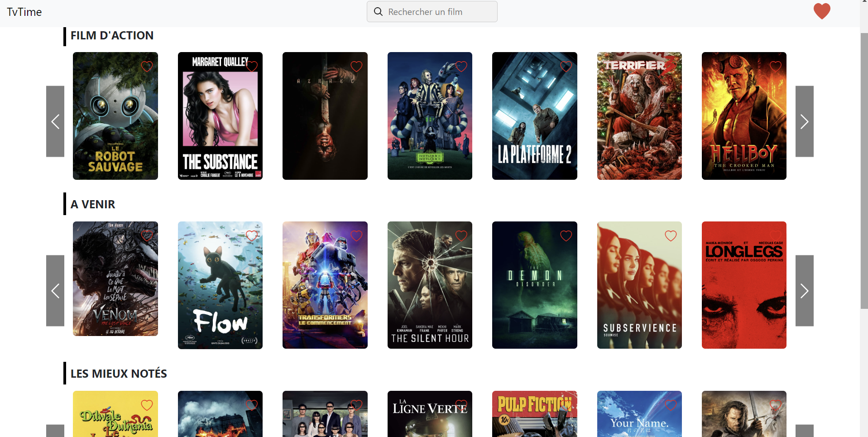Go back in the A Venir carousel
This screenshot has width=868, height=437.
click(55, 291)
